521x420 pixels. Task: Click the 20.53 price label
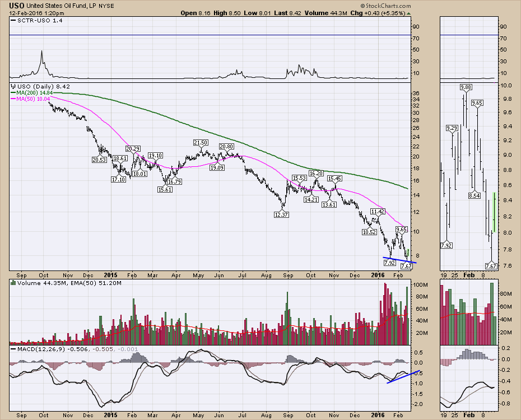tap(99, 160)
